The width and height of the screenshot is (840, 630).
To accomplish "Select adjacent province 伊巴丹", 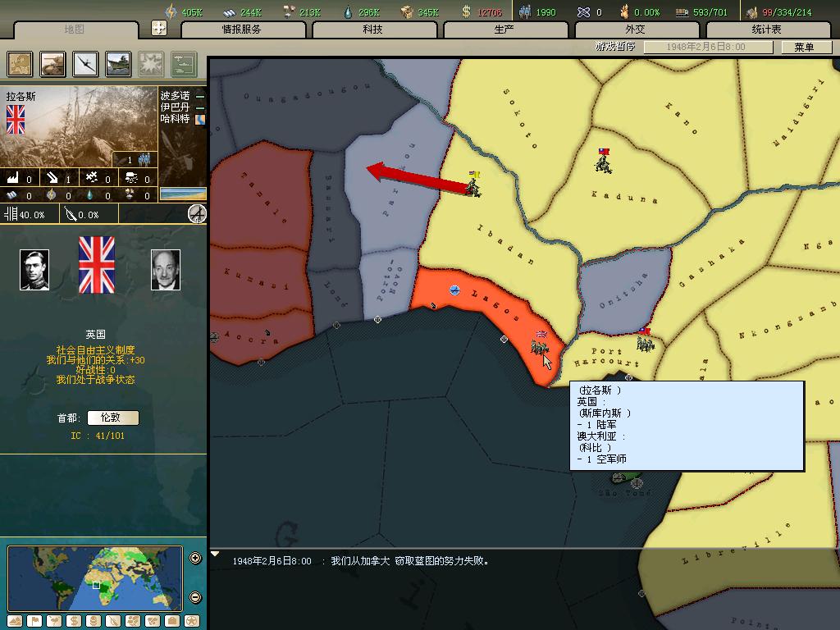I will click(175, 107).
